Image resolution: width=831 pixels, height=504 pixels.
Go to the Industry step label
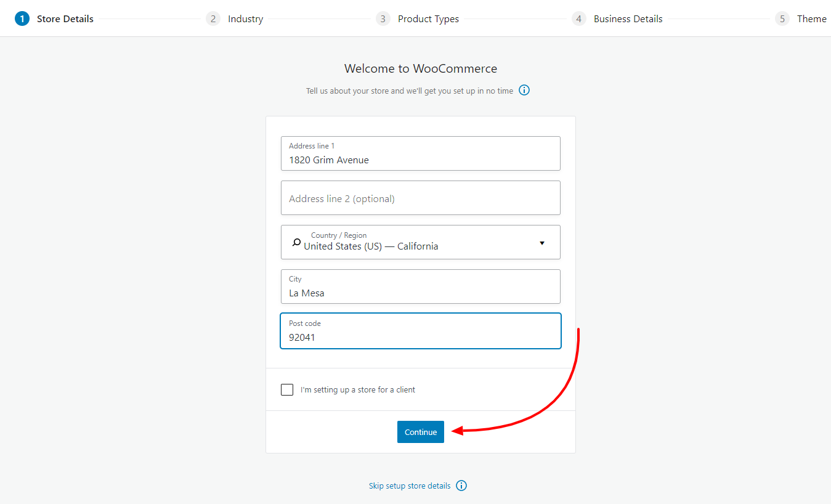click(x=246, y=18)
